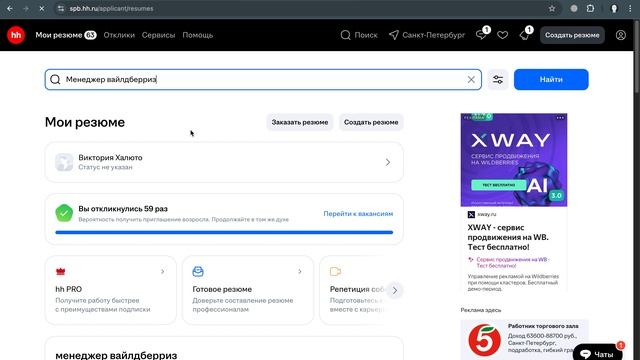Viewport: 640px width, 360px height.
Task: Show next service cards with carousel arrow
Action: pos(395,291)
